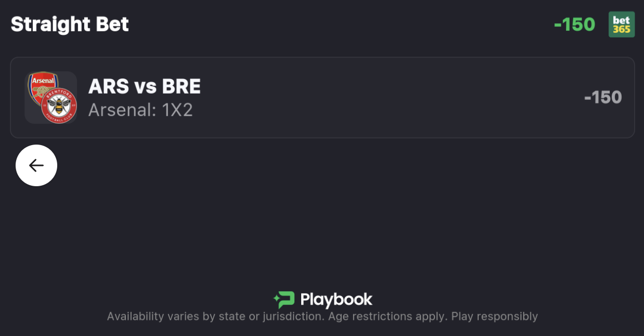Click the "Age restrictions apply" notice
Image resolution: width=644 pixels, height=336 pixels.
point(387,316)
